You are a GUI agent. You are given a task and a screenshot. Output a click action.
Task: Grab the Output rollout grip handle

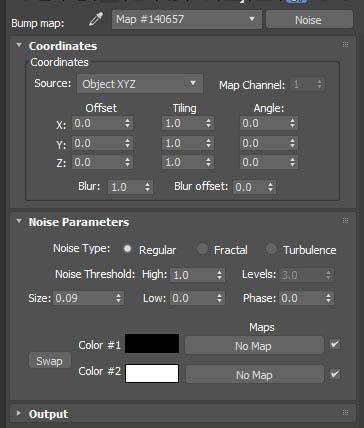pos(345,412)
